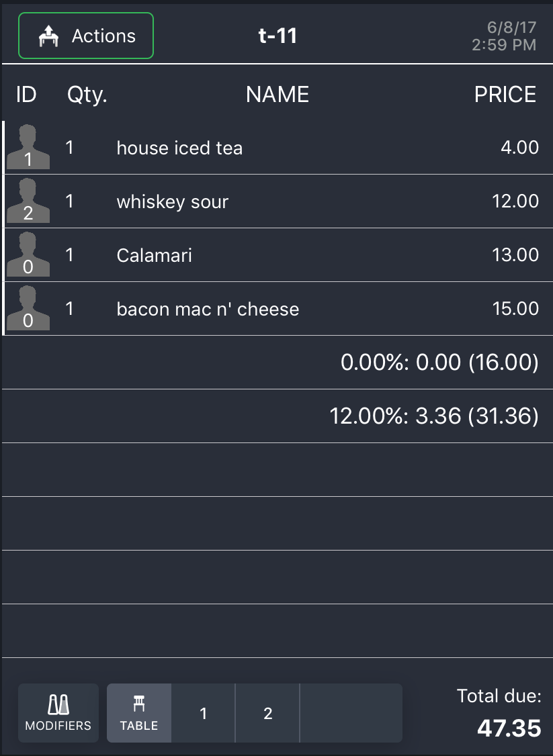Open Modifiers with the shakers icon
Image resolution: width=553 pixels, height=756 pixels.
pos(58,713)
